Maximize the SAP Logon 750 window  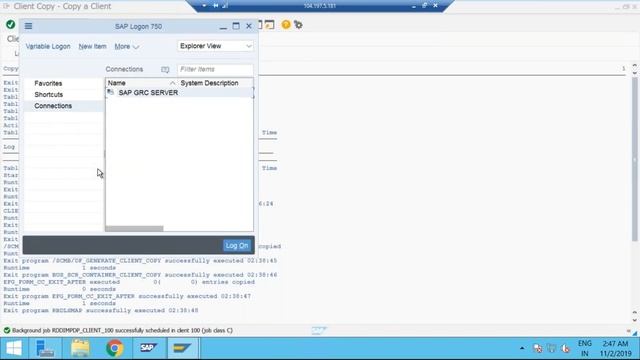[236, 26]
